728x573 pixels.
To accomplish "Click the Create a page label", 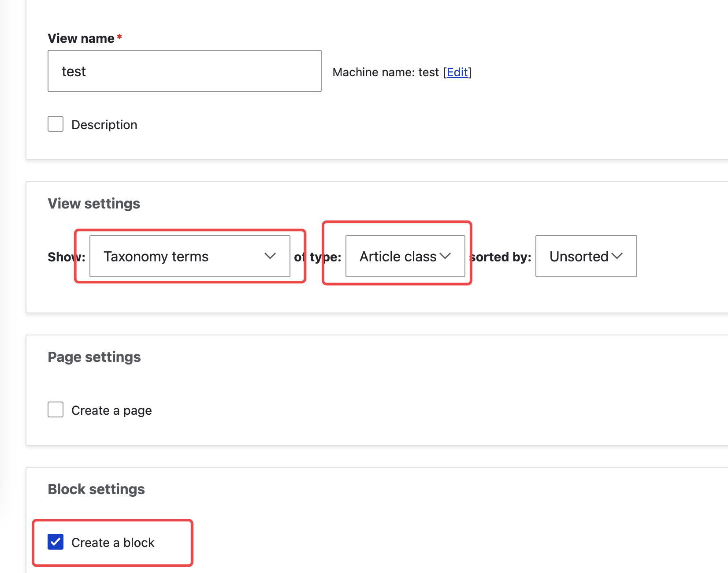I will 111,410.
